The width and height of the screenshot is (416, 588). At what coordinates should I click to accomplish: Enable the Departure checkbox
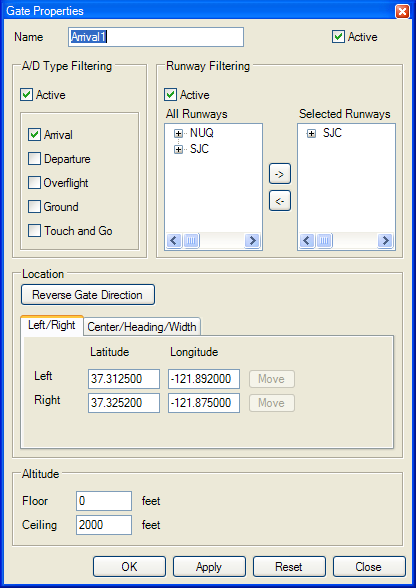click(34, 159)
